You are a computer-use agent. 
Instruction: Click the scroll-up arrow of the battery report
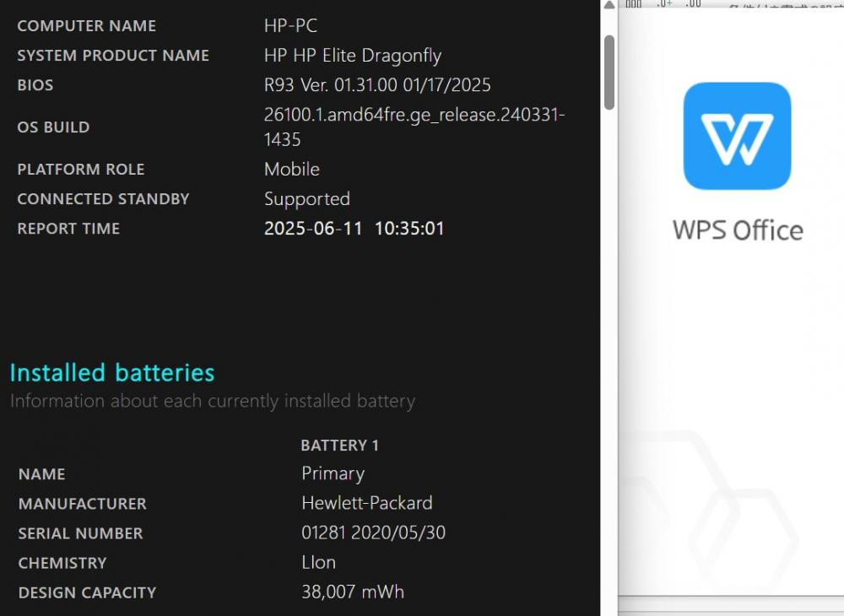point(609,5)
